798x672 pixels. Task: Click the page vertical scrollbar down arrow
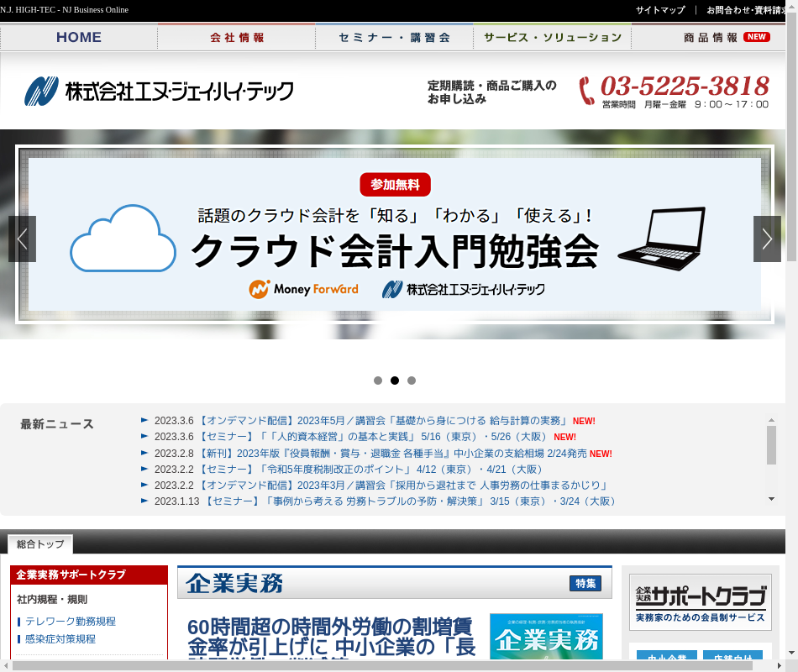pyautogui.click(x=791, y=653)
